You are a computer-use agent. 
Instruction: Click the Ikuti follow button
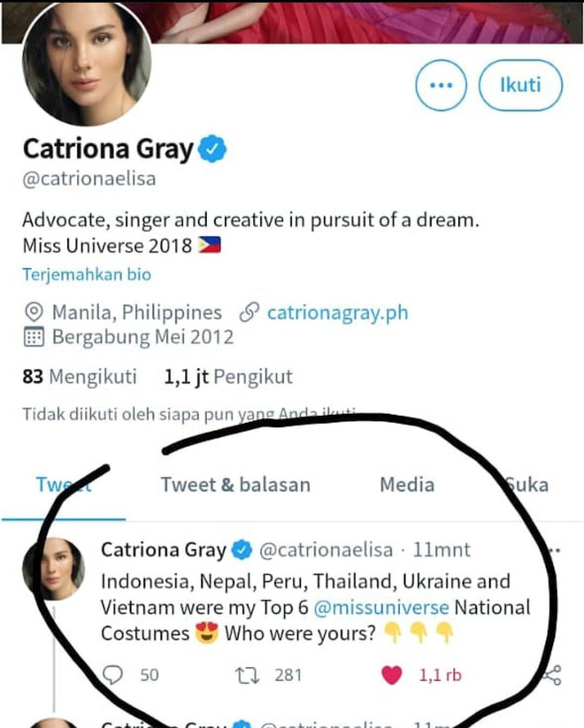[x=520, y=86]
